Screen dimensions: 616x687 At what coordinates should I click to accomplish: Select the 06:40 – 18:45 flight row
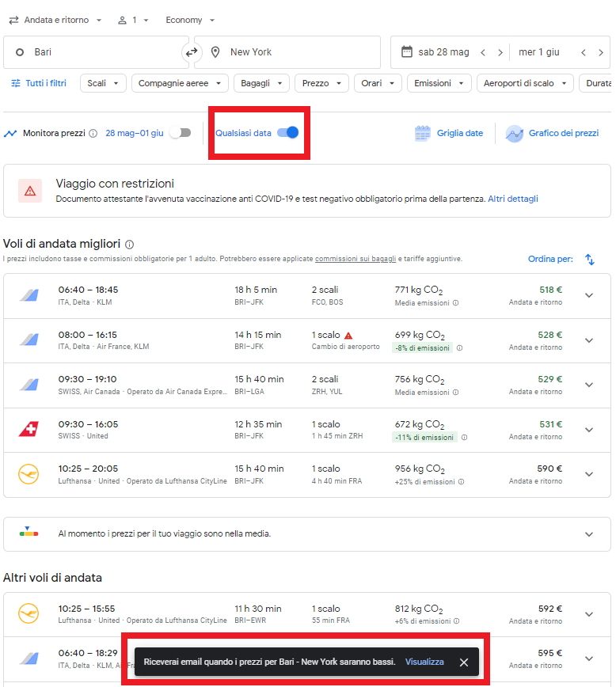click(307, 296)
